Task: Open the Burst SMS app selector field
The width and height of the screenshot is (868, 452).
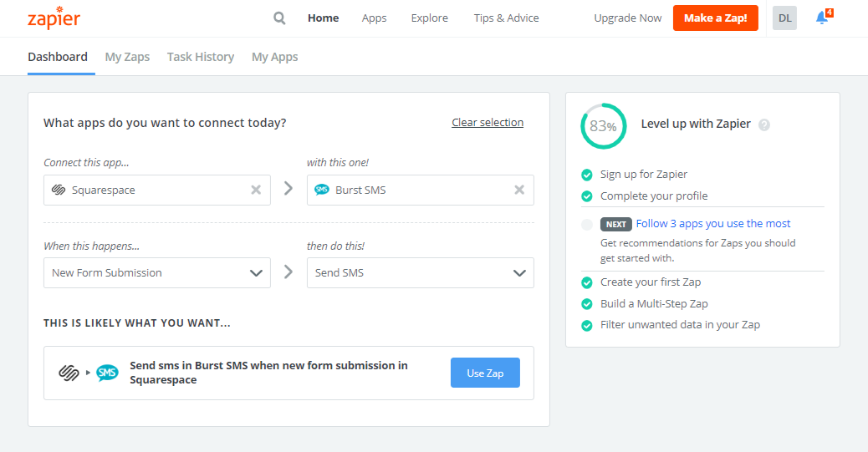Action: click(x=421, y=190)
